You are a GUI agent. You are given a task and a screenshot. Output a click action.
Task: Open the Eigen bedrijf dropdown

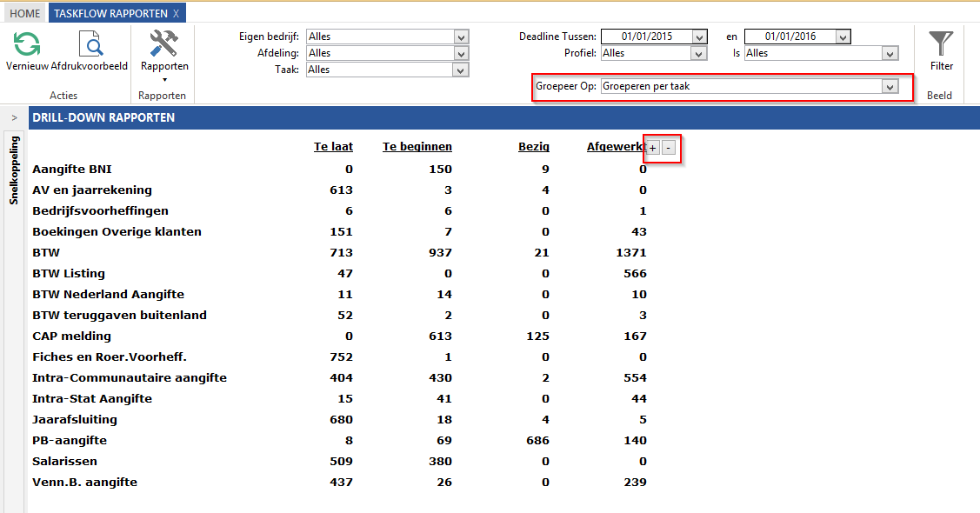tap(461, 37)
